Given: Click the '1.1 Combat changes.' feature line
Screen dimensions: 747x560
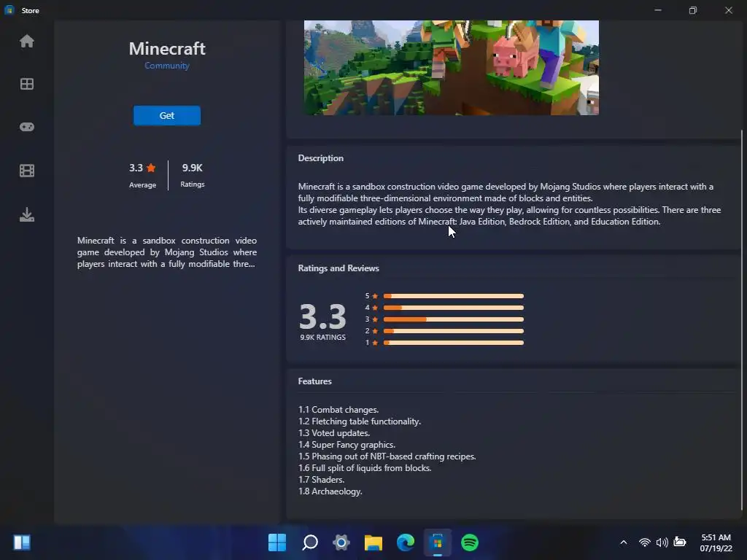Looking at the screenshot, I should [x=338, y=410].
